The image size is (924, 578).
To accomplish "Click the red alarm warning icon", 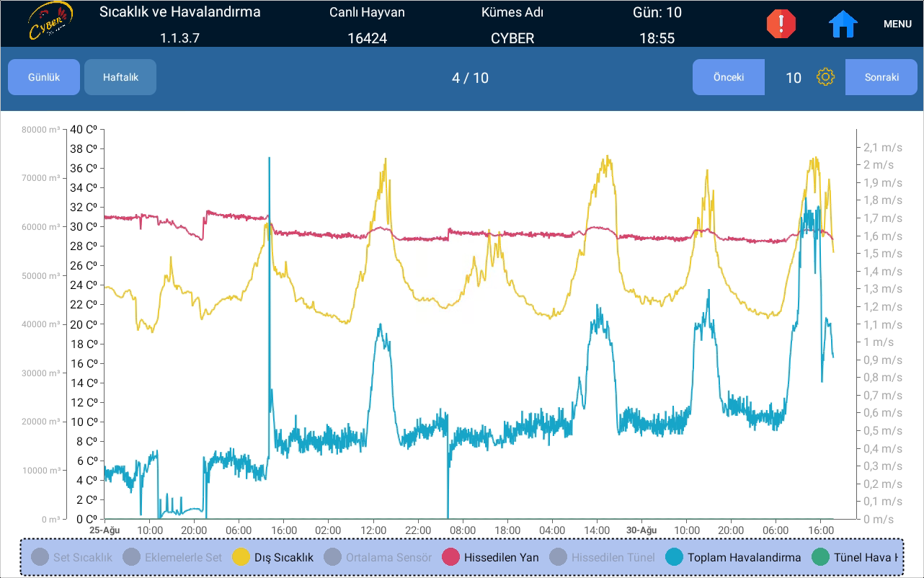I will pos(781,24).
